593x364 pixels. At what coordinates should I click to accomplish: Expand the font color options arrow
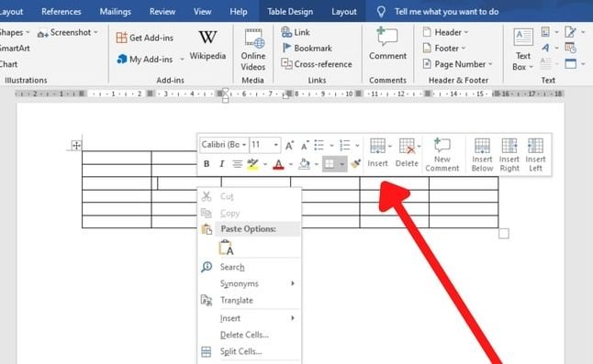click(x=291, y=164)
